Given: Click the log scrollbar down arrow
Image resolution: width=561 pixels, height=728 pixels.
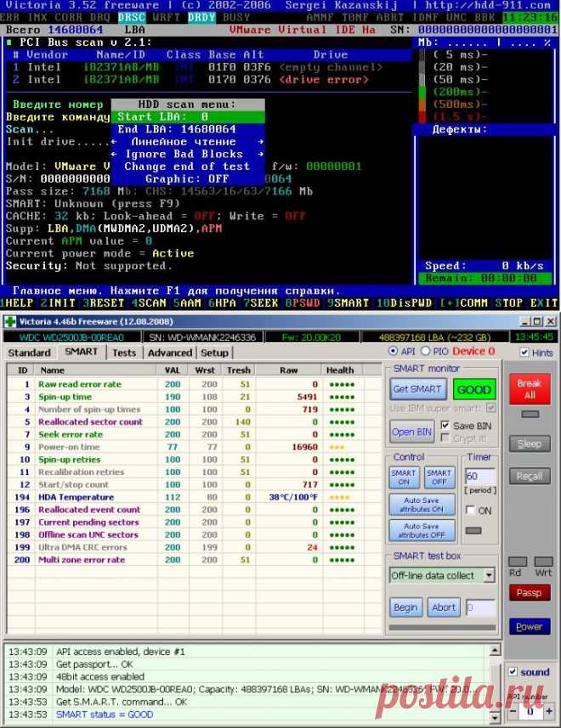Looking at the screenshot, I should coord(495,718).
